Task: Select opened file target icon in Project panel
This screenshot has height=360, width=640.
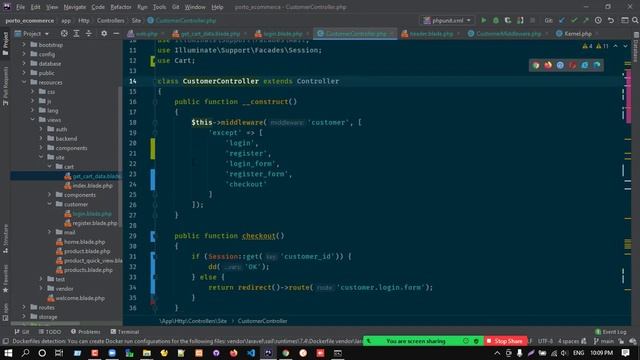Action: (64, 33)
